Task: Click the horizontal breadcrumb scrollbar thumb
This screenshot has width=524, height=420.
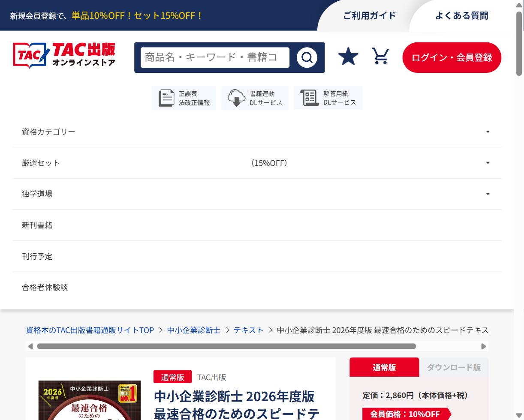Action: 226,346
